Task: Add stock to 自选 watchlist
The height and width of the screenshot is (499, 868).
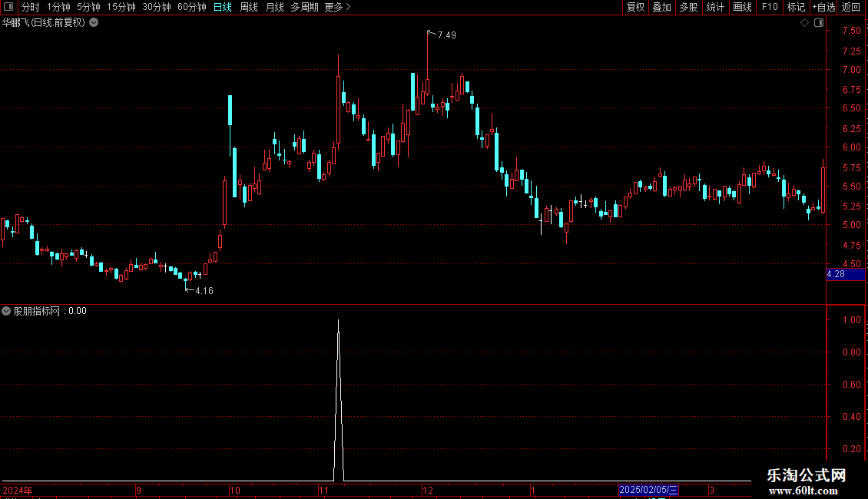Action: coord(823,7)
